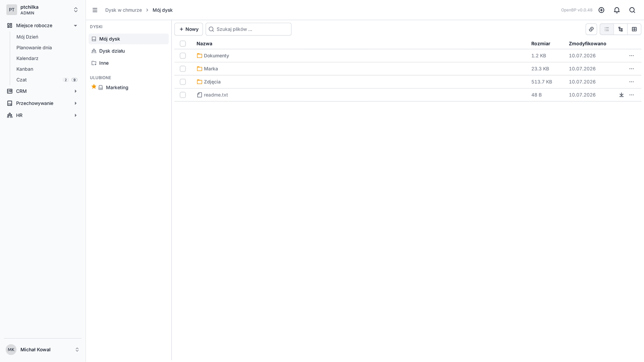Viewport: 644px width, 362px height.
Task: Click the 48 B size cell
Action: (x=537, y=95)
